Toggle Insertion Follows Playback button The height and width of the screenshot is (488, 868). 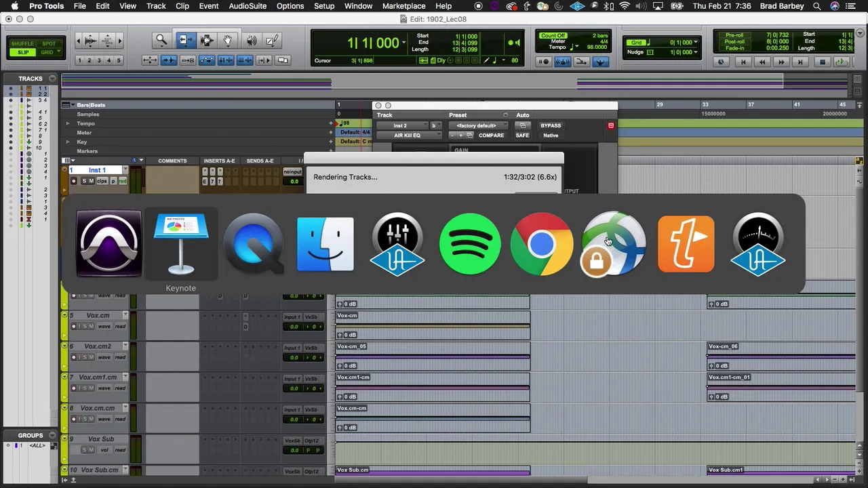coord(264,60)
